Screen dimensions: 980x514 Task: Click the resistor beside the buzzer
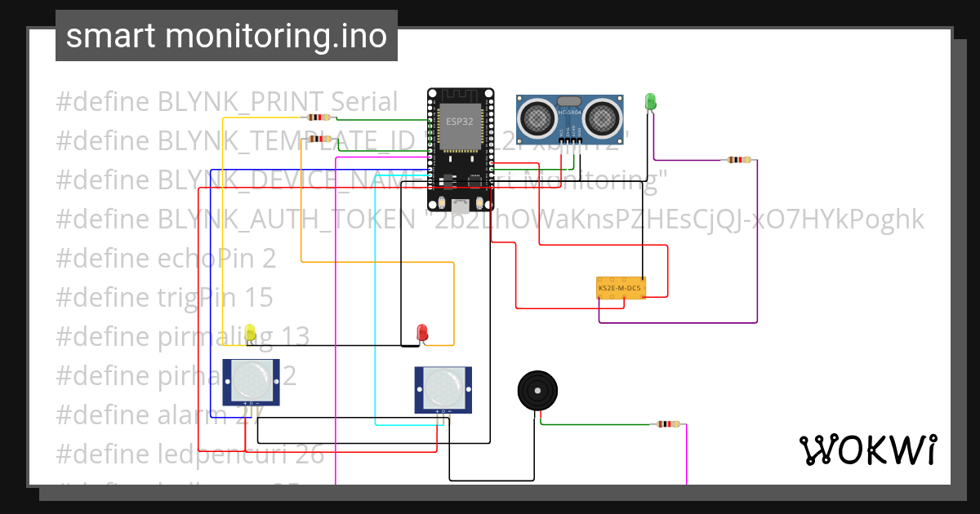[668, 424]
